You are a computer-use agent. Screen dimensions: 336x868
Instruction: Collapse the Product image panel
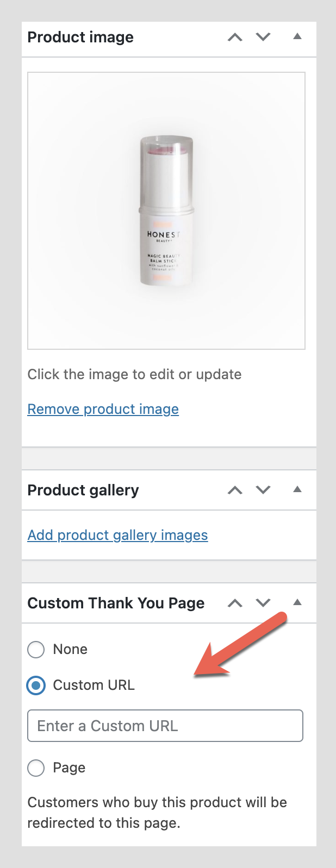297,36
